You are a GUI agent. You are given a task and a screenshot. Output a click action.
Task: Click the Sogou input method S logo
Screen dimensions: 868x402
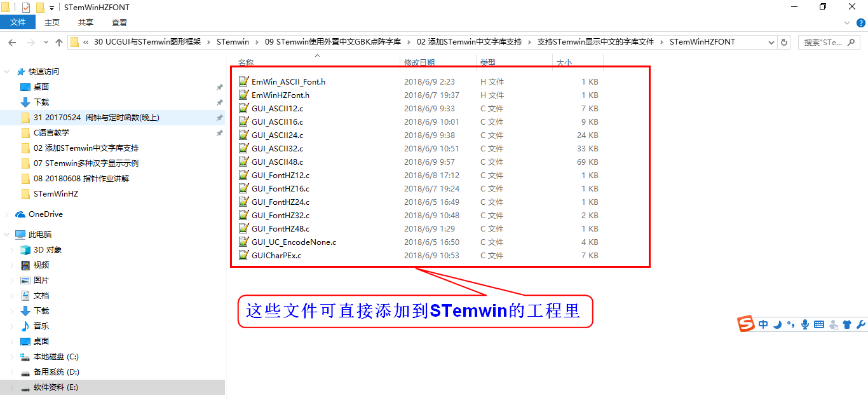[x=746, y=324]
